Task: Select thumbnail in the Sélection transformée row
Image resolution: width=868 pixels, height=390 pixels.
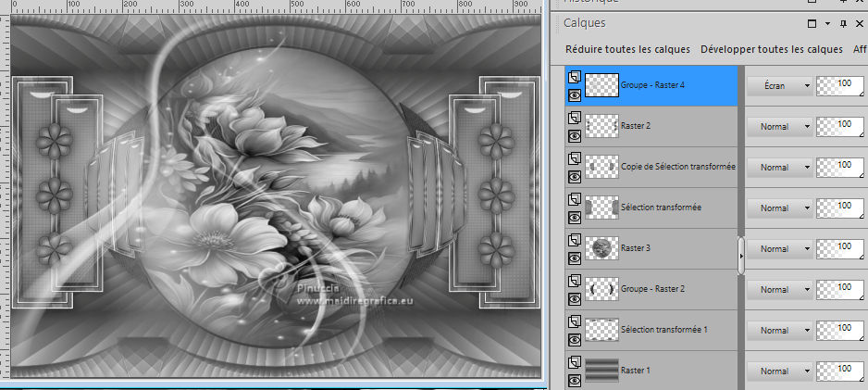Action: click(601, 208)
